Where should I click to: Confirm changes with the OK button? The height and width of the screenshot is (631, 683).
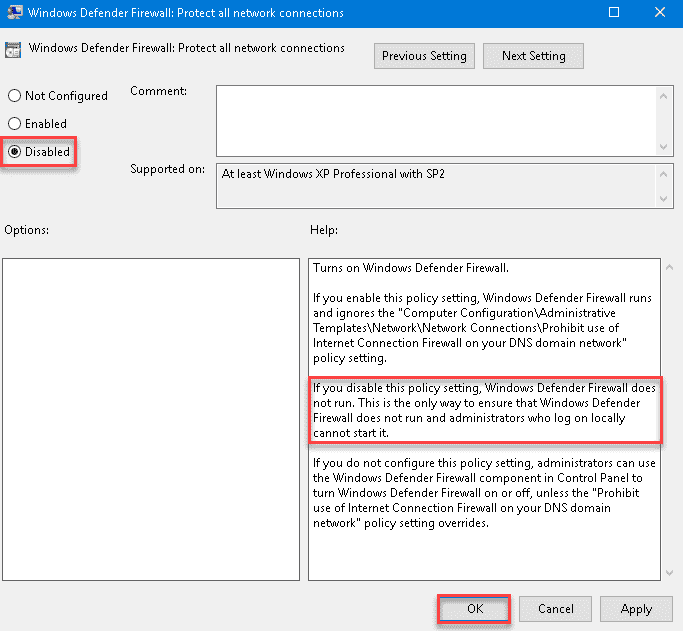474,608
